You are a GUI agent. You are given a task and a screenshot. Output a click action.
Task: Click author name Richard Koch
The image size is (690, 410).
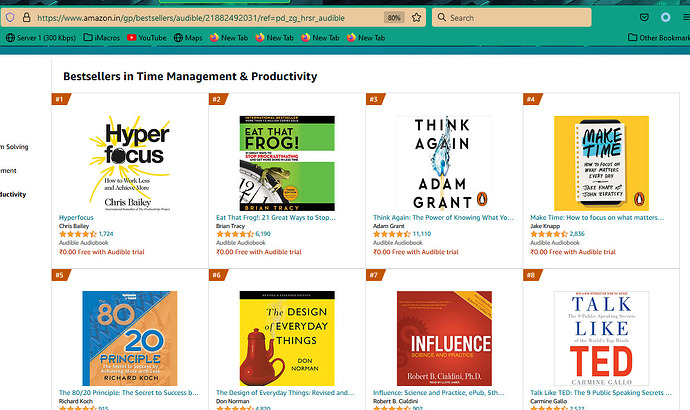pyautogui.click(x=76, y=401)
